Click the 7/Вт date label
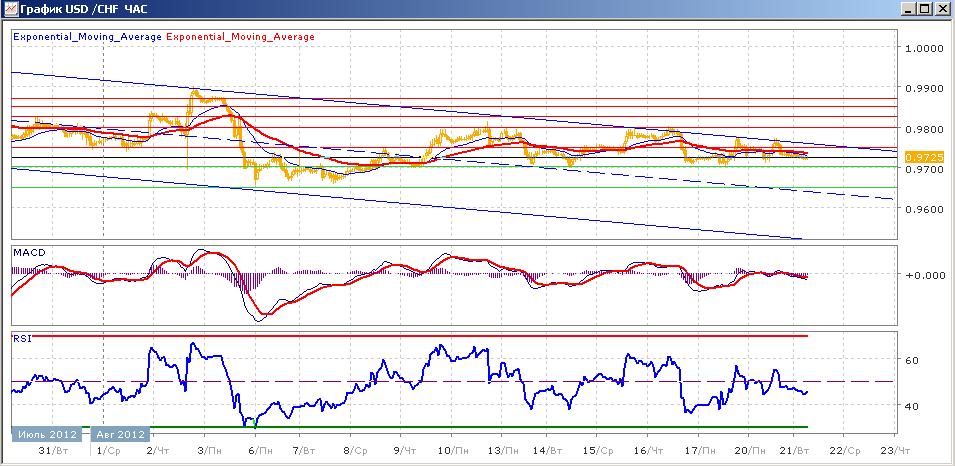This screenshot has width=955, height=466. (x=303, y=451)
